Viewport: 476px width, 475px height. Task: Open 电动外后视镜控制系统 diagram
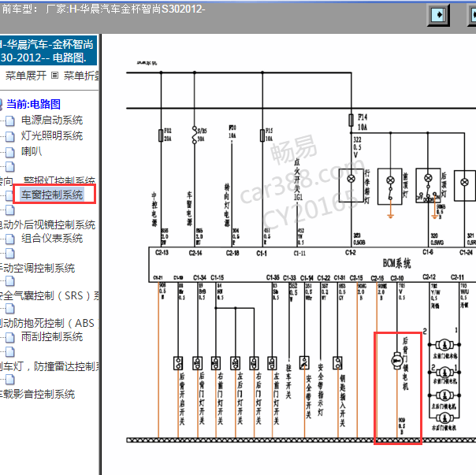click(x=47, y=225)
